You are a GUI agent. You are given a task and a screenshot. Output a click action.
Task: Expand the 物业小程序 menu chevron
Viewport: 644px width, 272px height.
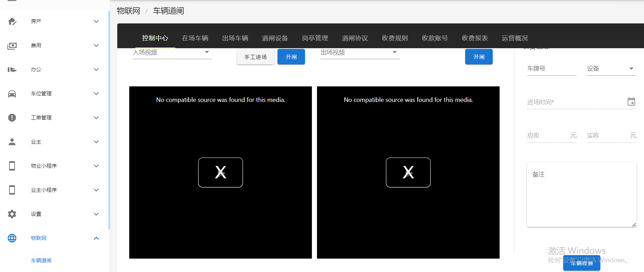tap(96, 166)
